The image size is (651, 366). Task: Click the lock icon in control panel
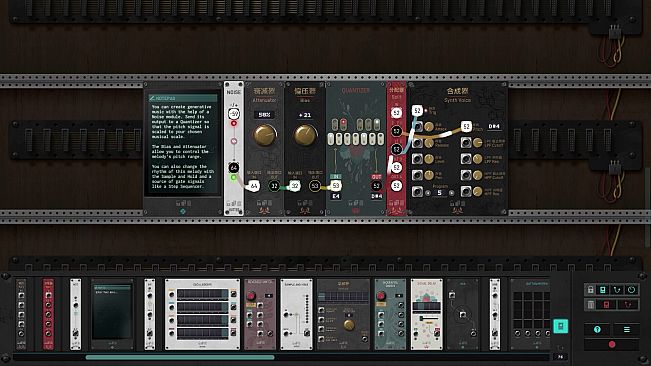[590, 290]
